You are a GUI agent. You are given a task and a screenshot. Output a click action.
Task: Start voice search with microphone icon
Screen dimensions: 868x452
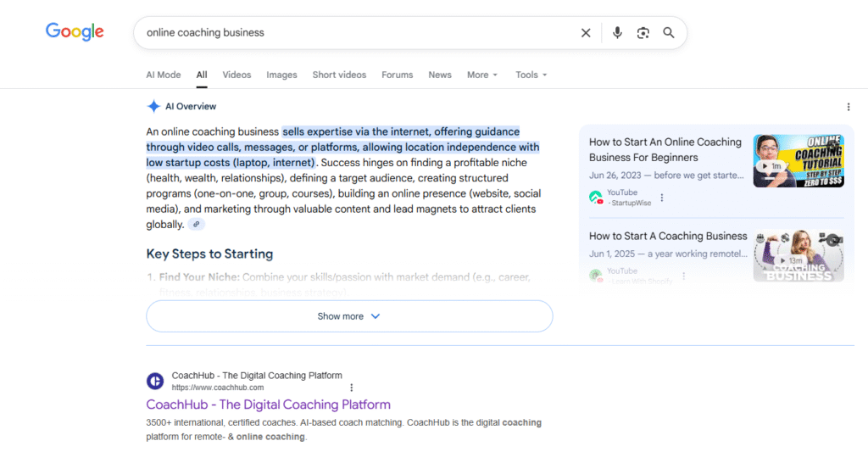[x=617, y=33]
